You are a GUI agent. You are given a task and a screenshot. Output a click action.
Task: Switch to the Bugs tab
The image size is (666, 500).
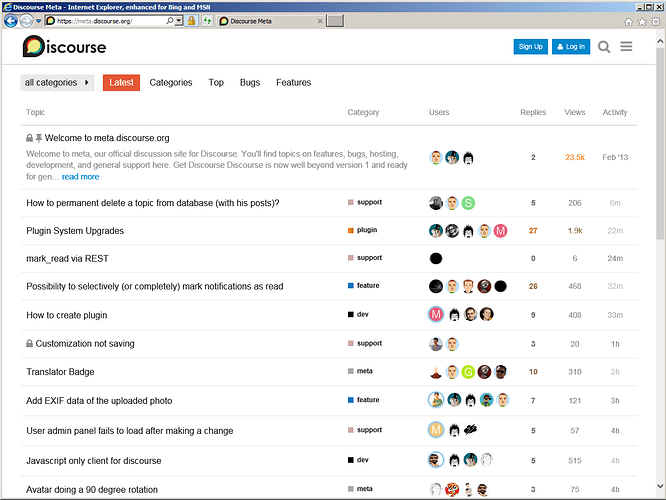tap(250, 82)
